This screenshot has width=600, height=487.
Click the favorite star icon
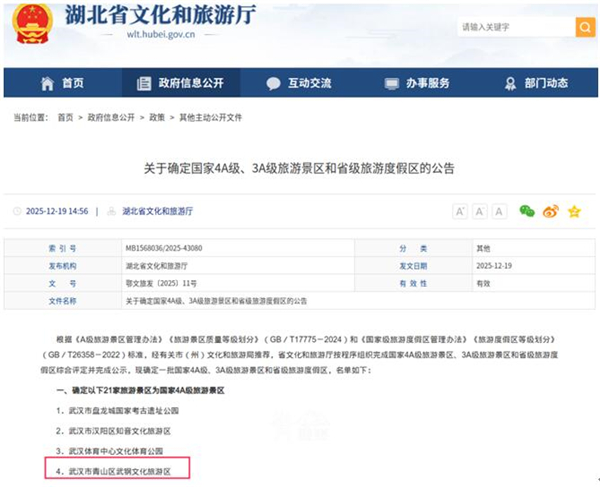coord(574,211)
